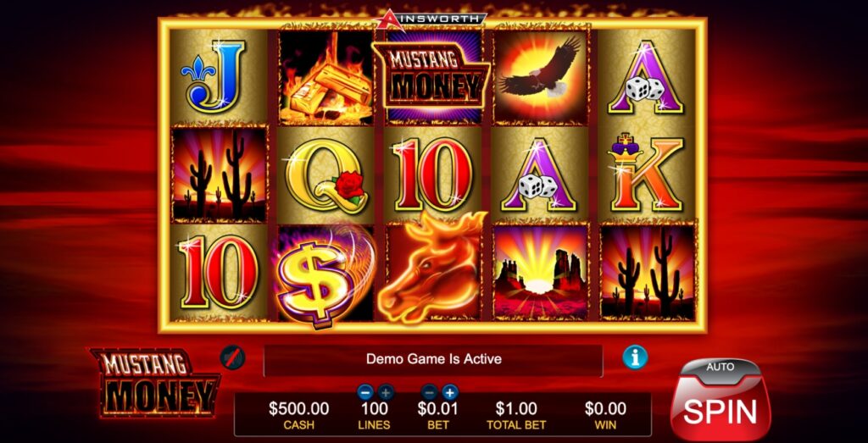
Task: Click the Mustang Money reel symbol
Action: [x=432, y=77]
